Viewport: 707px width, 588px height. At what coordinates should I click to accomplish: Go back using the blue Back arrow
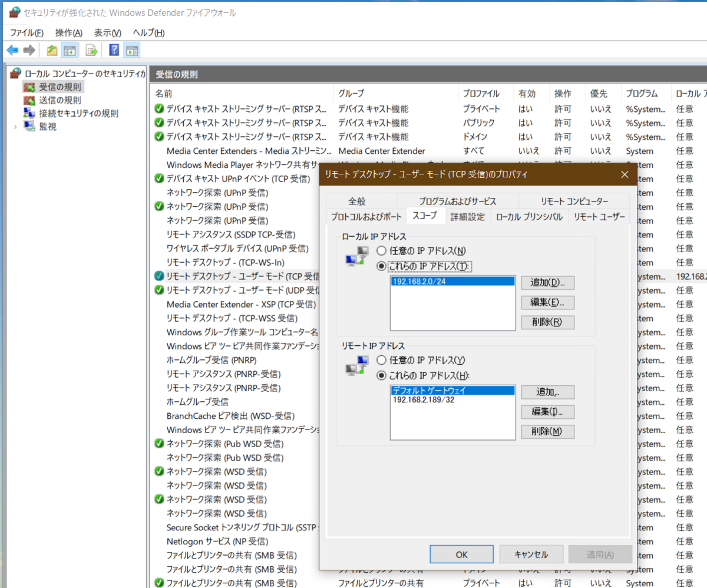point(12,51)
